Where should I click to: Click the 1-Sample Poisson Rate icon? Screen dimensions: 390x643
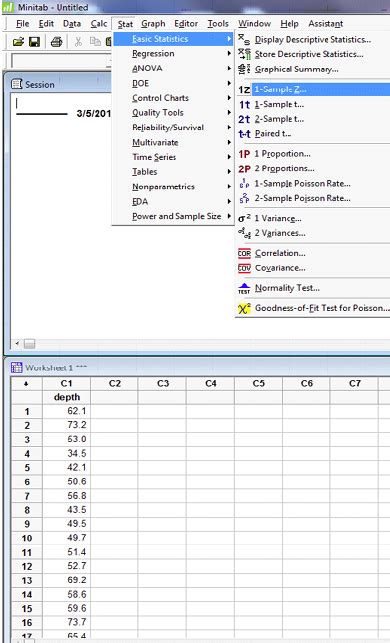(244, 184)
